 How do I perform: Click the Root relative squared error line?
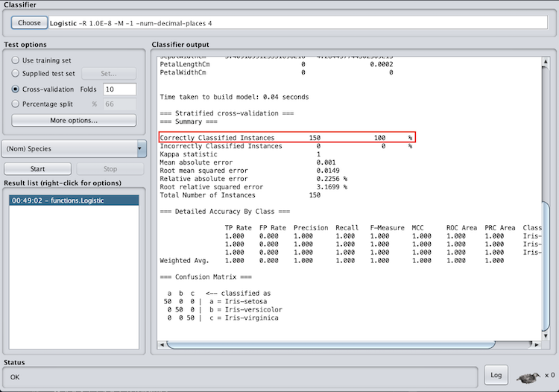[253, 187]
